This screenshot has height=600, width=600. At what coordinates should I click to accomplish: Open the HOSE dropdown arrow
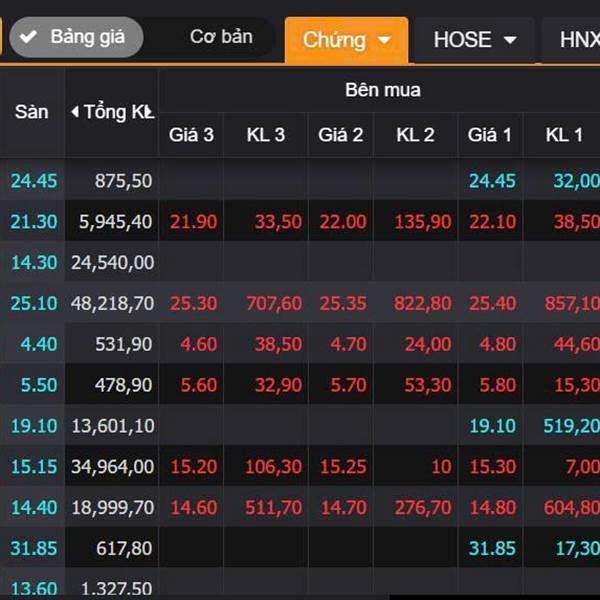tap(510, 41)
